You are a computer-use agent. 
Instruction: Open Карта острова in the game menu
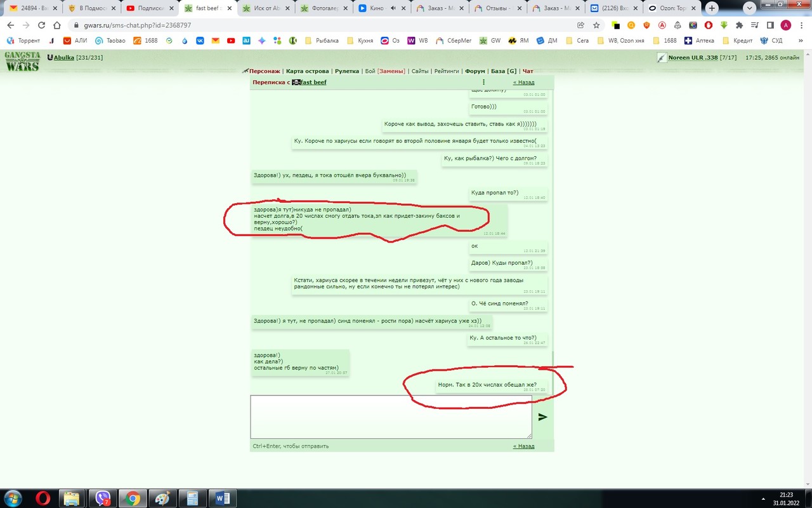[307, 71]
